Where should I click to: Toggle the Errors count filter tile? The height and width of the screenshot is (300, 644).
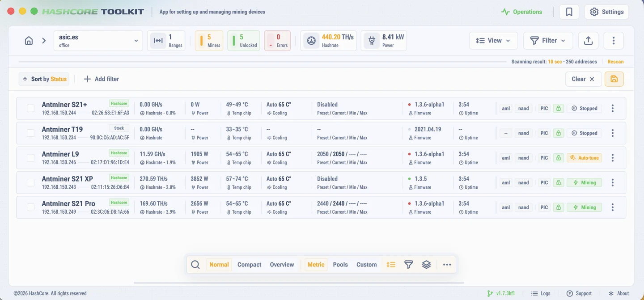coord(277,41)
